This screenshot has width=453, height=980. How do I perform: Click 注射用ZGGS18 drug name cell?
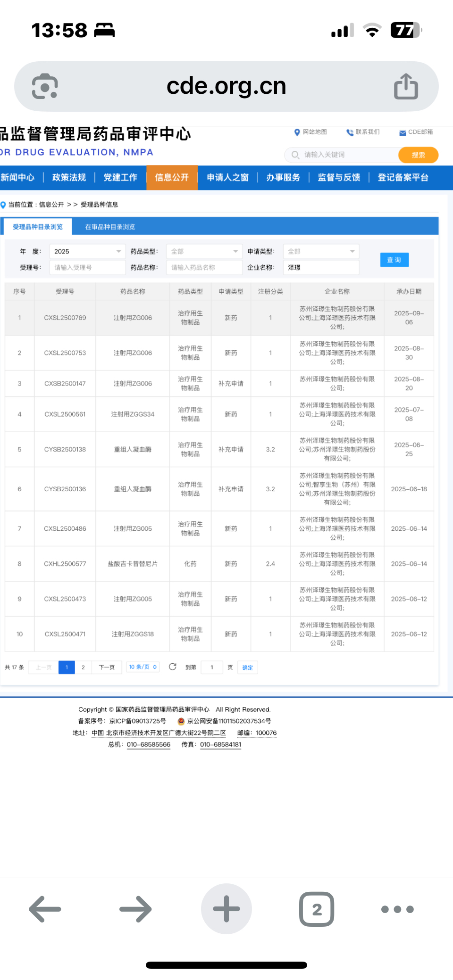pyautogui.click(x=133, y=634)
